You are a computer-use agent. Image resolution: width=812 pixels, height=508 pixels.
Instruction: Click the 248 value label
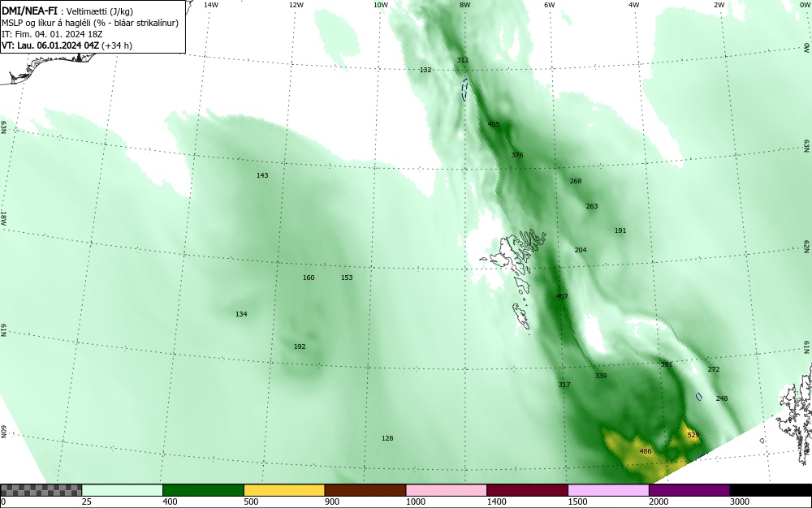tap(721, 398)
